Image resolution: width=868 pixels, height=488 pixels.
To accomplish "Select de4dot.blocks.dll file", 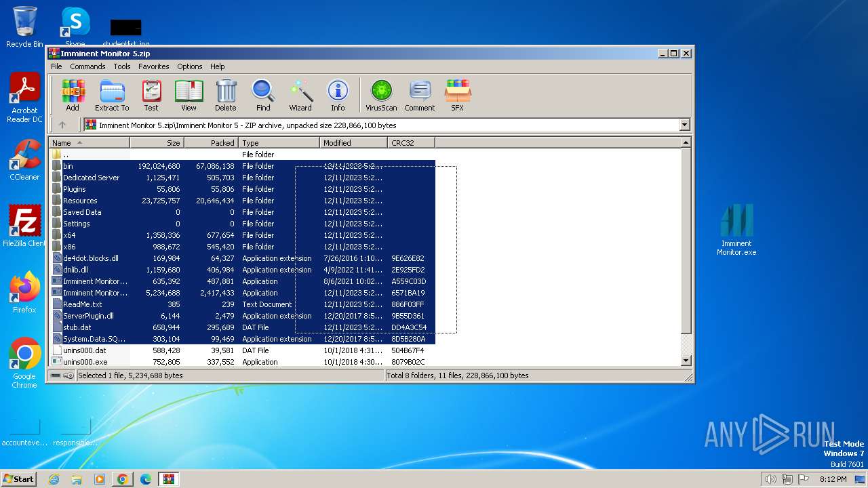I will pos(242,258).
